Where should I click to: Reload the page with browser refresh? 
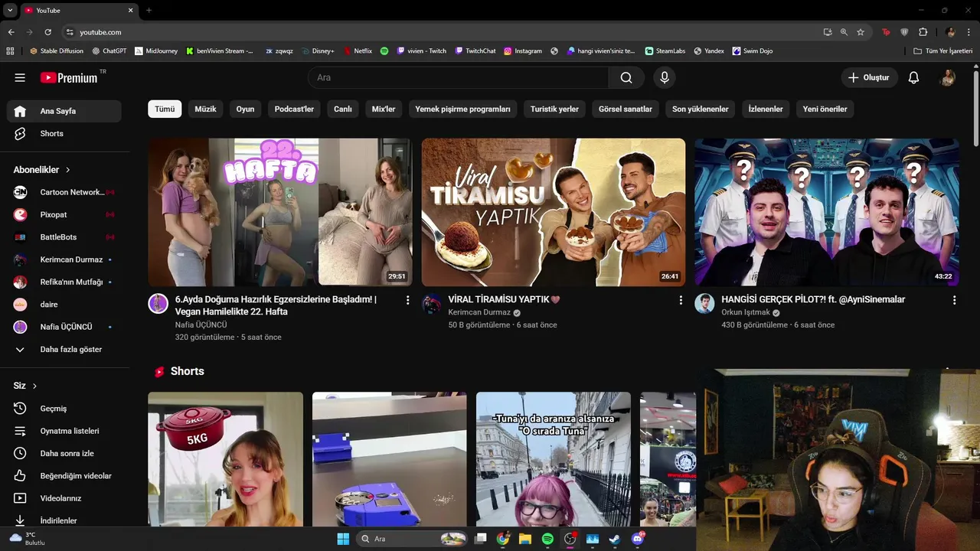[x=47, y=32]
